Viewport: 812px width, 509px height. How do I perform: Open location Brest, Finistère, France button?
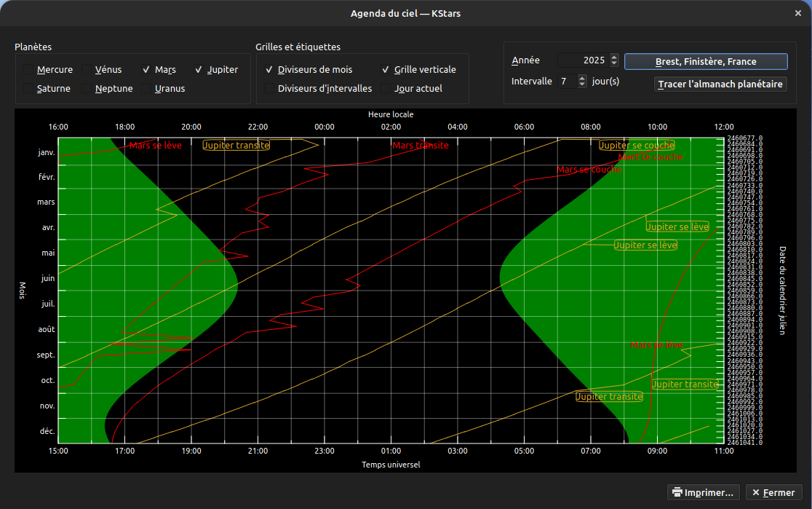(x=705, y=61)
